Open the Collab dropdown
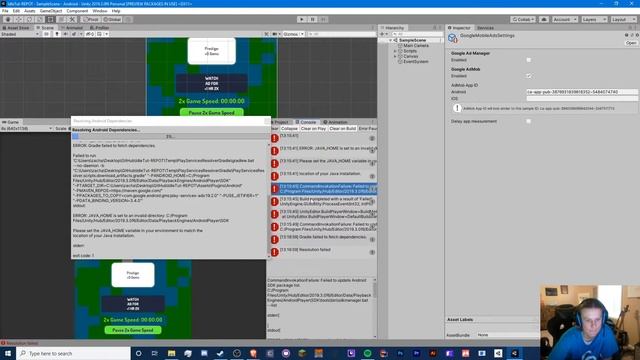 click(522, 19)
